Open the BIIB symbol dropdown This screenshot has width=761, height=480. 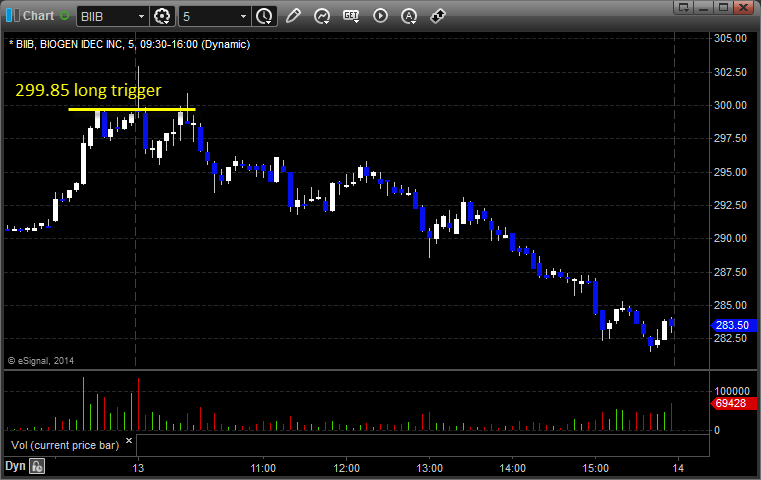coord(141,17)
